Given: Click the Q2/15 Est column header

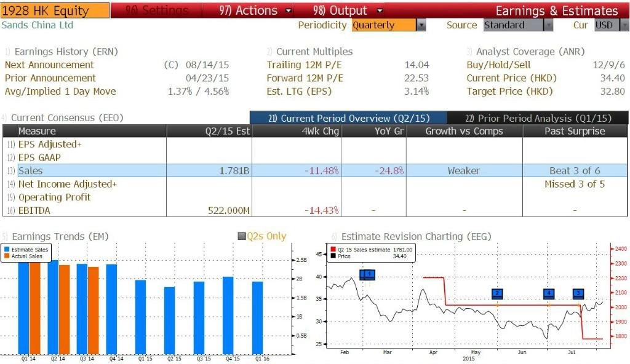Looking at the screenshot, I should [x=209, y=131].
